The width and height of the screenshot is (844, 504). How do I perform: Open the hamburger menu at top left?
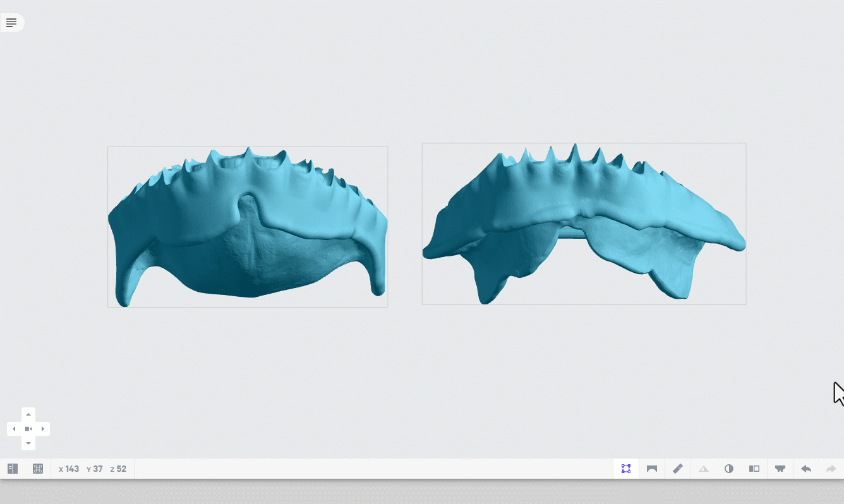11,23
